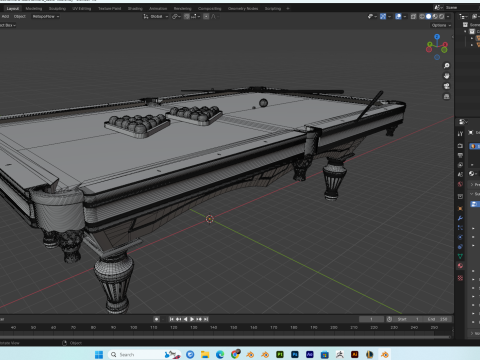
Task: Open the Select Box tool dropdown
Action: pos(8,25)
